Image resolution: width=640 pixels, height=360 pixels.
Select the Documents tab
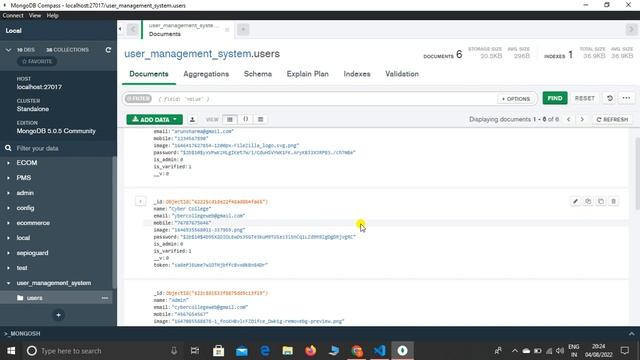[149, 74]
